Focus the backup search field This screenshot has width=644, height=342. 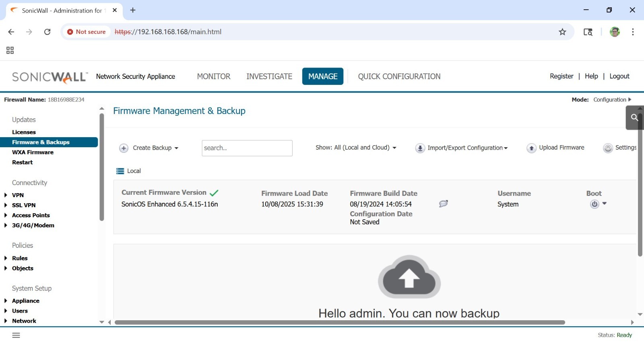click(247, 148)
